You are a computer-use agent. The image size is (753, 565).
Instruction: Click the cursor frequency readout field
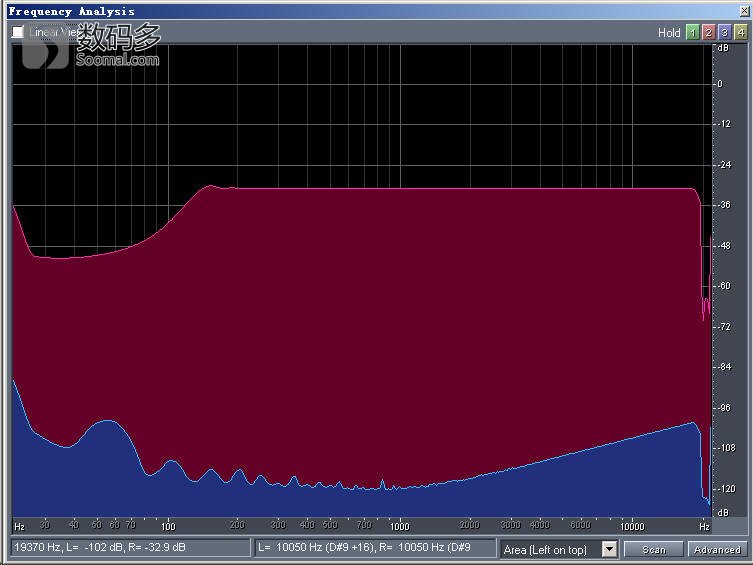(128, 548)
